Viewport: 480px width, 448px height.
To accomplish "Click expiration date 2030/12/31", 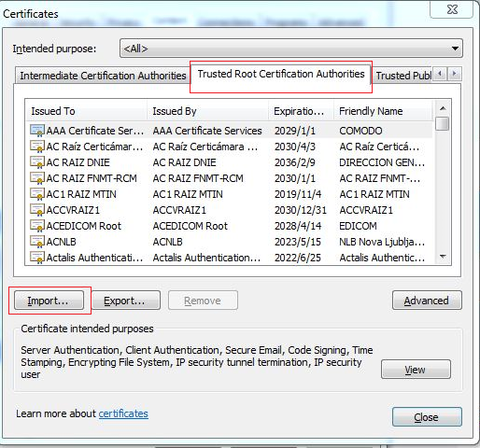I will coord(301,210).
